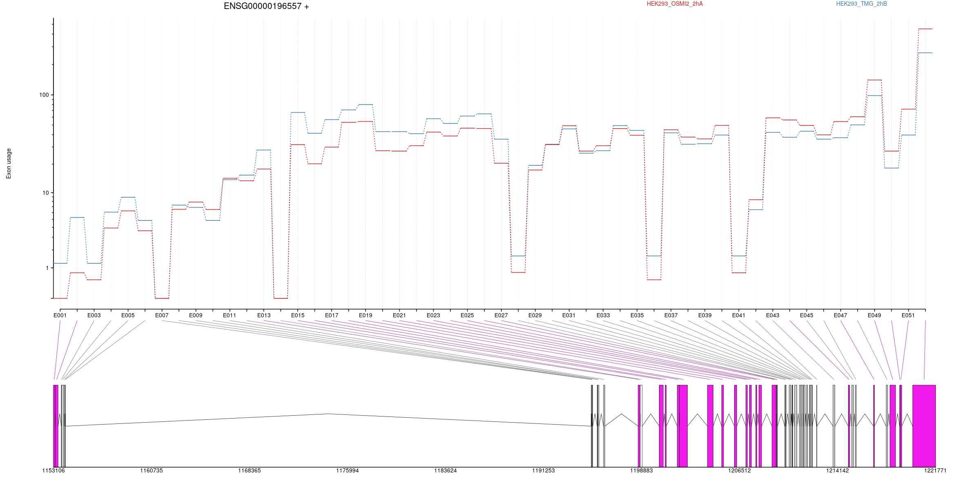The width and height of the screenshot is (980, 490).
Task: Click exon label E017
Action: (332, 315)
